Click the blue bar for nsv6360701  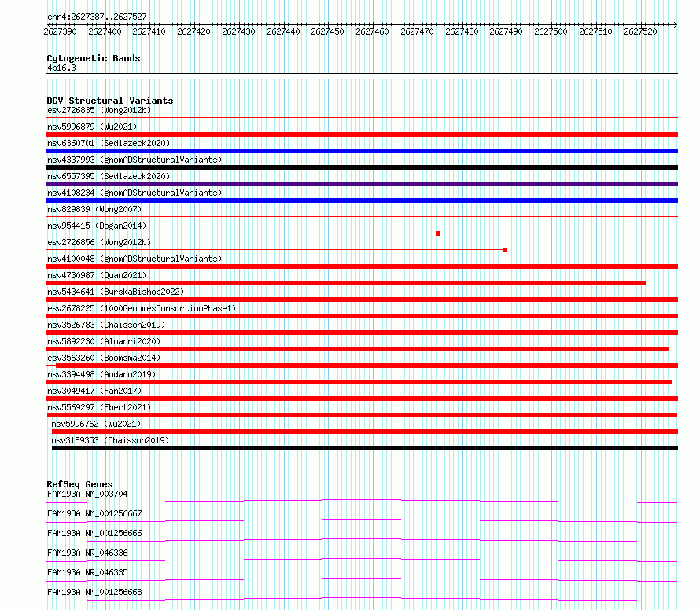click(362, 151)
